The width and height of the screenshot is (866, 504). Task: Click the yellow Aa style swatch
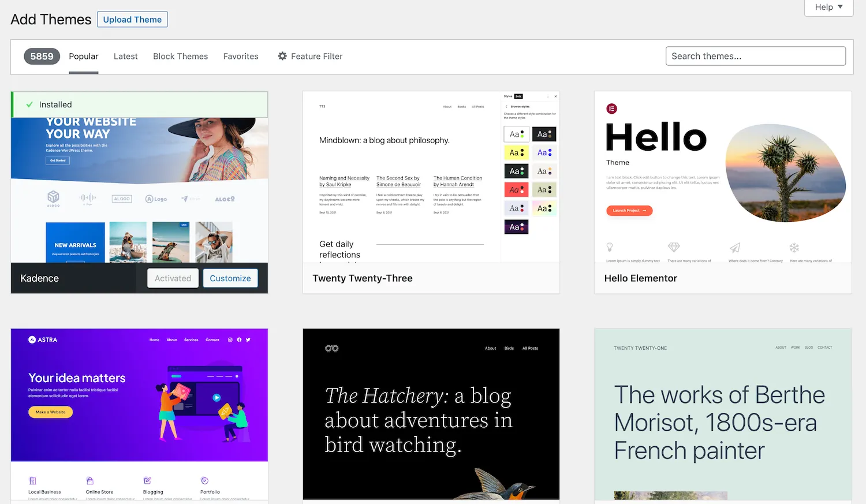pyautogui.click(x=516, y=152)
